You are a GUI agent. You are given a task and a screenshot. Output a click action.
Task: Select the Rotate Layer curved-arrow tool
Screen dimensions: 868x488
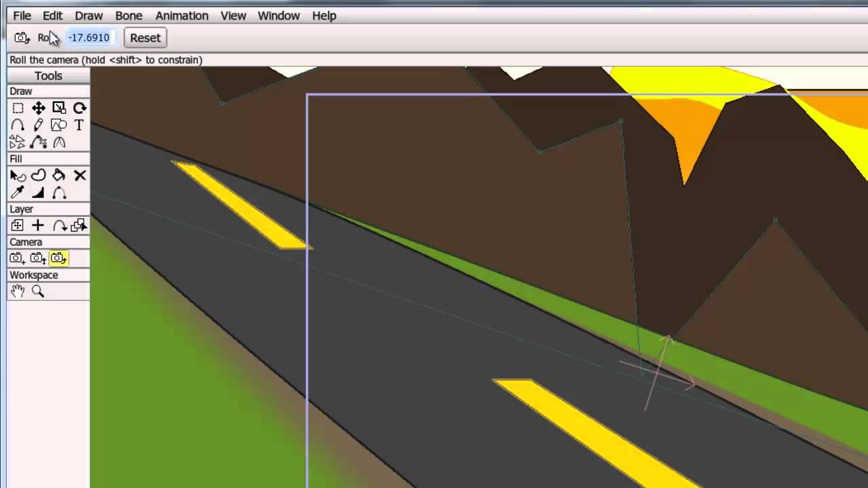click(x=59, y=226)
